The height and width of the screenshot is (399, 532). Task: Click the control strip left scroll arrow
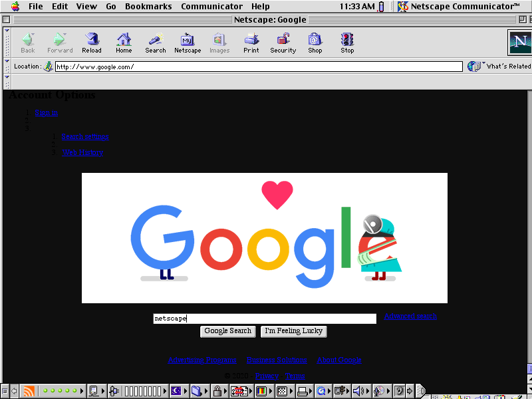[x=14, y=391]
